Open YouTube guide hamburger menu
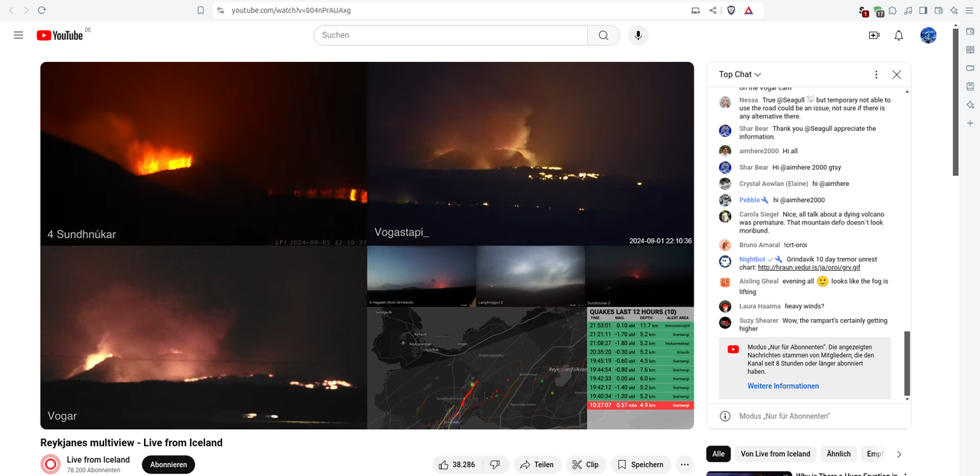The height and width of the screenshot is (476, 980). [18, 35]
